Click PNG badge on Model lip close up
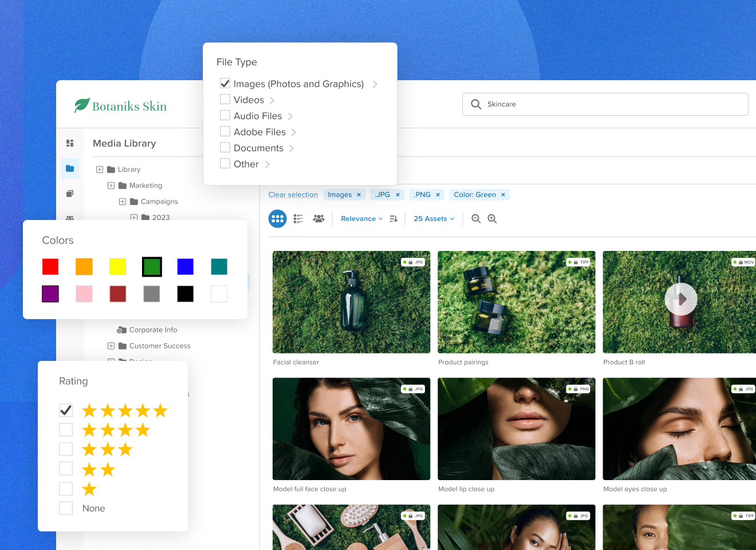Screen dimensions: 756x550 pyautogui.click(x=578, y=389)
